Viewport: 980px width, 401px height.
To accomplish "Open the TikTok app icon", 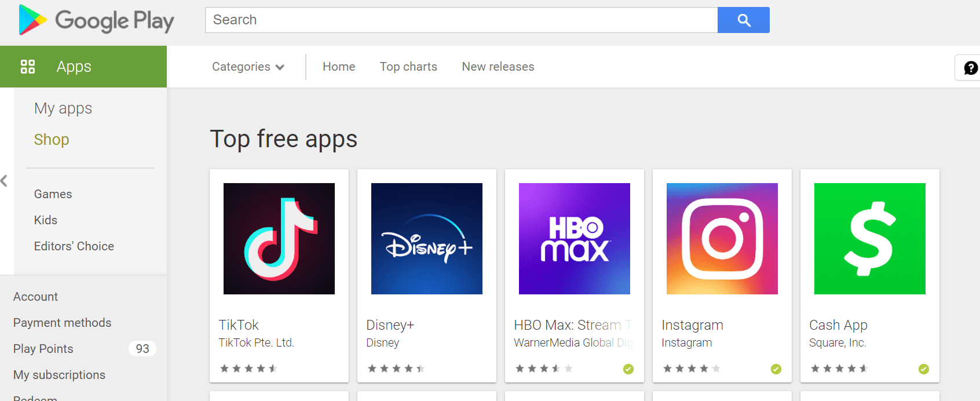I will (x=279, y=239).
